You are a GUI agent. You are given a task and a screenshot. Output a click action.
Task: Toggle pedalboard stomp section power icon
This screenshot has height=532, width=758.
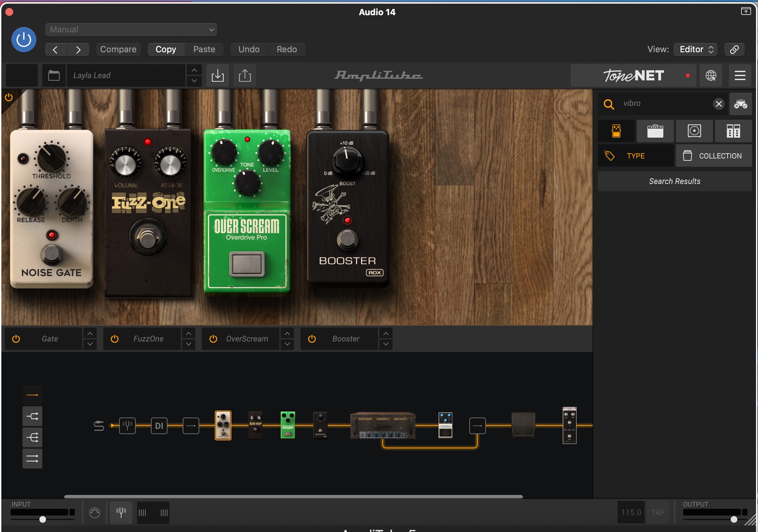[x=9, y=97]
